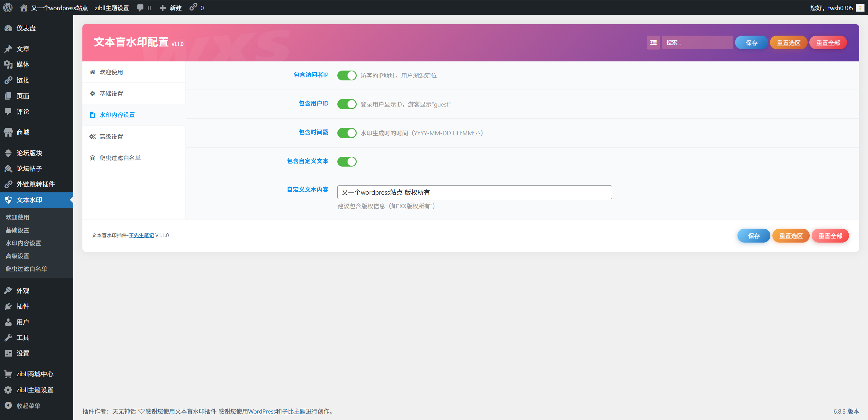Click the home icon beside site name
The width and height of the screenshot is (868, 420).
[24, 8]
